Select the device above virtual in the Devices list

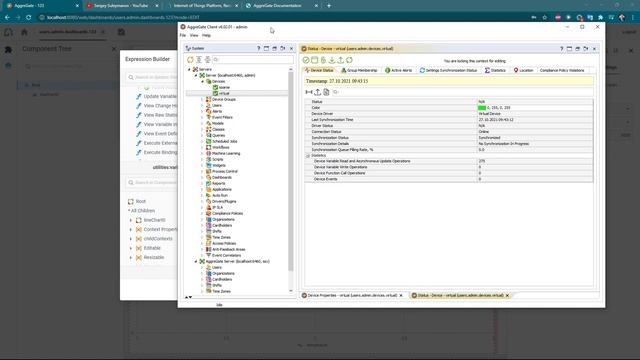point(224,87)
